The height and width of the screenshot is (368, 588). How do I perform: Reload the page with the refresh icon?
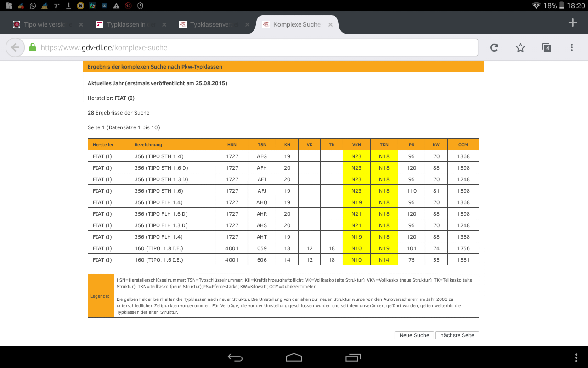494,47
